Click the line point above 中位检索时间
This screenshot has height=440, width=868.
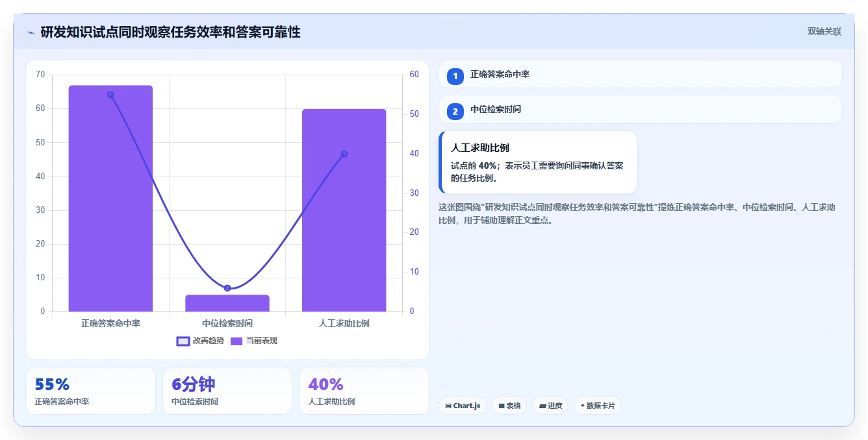[227, 288]
